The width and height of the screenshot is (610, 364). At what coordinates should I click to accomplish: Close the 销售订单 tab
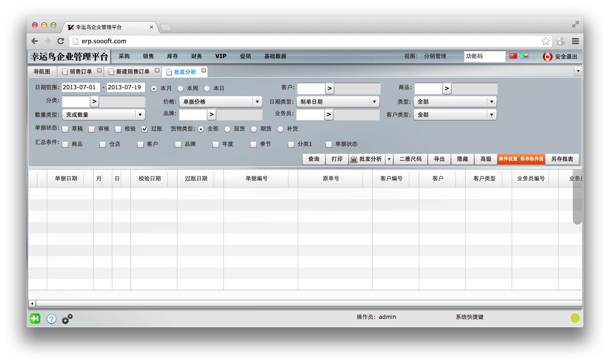click(99, 70)
